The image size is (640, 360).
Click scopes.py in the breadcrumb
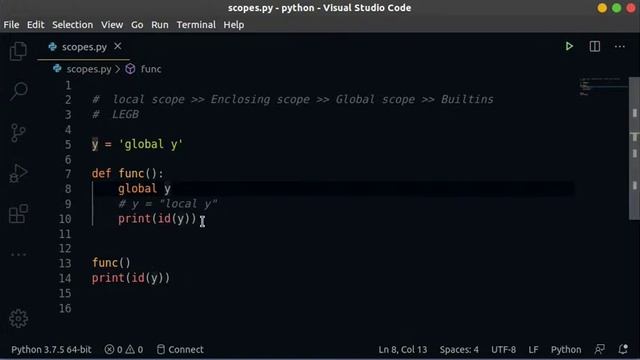coord(89,69)
